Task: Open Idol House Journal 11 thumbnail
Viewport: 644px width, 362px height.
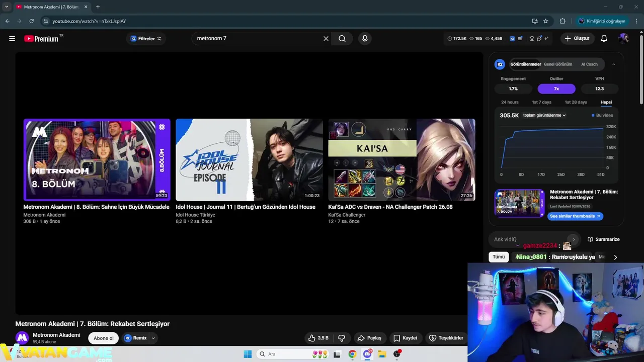Action: point(249,160)
